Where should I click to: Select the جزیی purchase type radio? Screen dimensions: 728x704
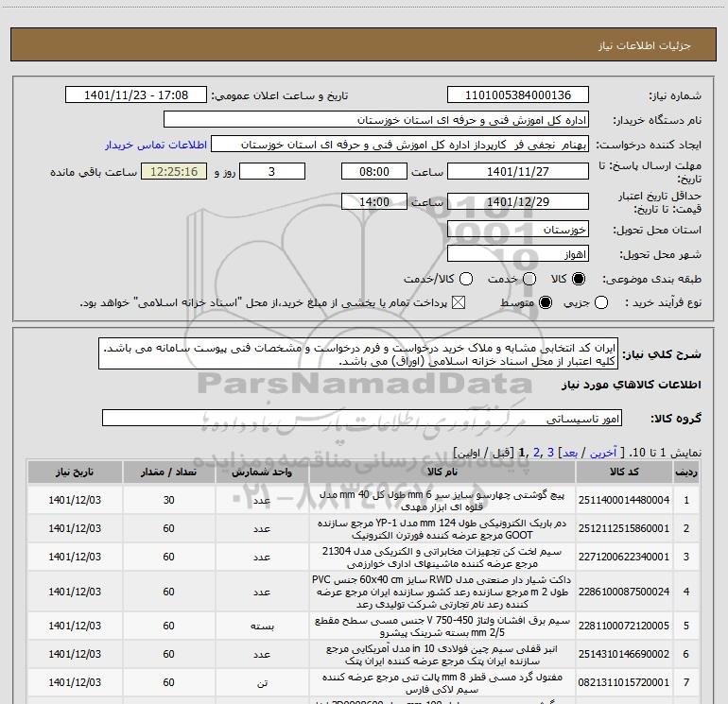coord(601,303)
